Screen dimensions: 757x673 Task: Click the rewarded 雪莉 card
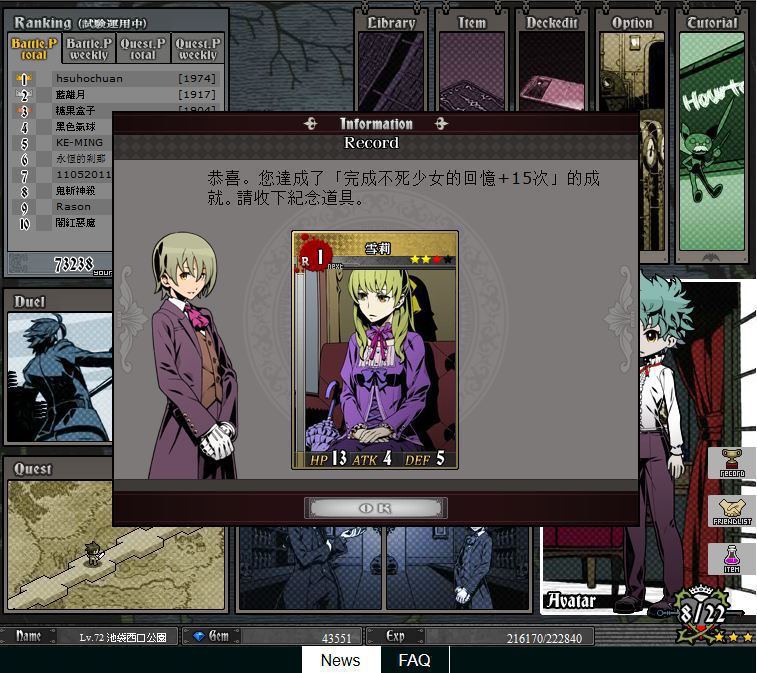(x=375, y=350)
